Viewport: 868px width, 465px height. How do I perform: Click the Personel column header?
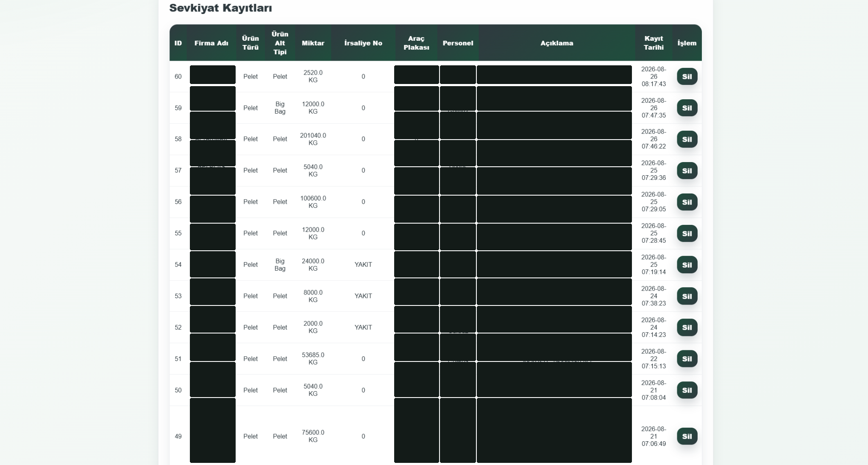(458, 43)
